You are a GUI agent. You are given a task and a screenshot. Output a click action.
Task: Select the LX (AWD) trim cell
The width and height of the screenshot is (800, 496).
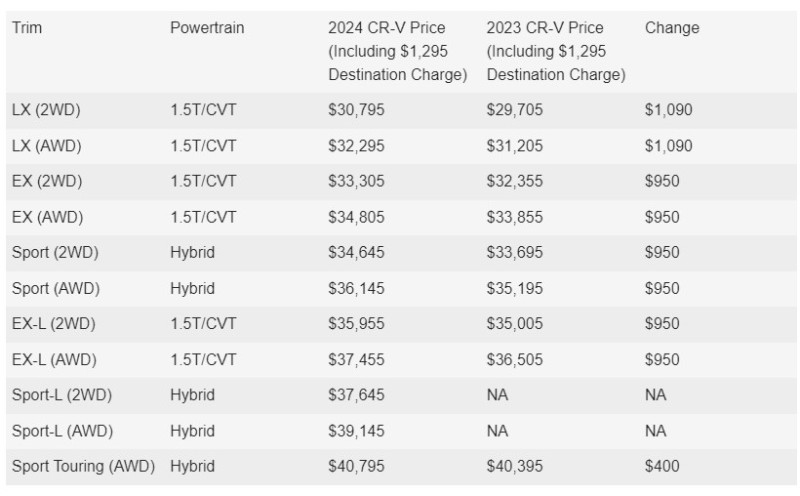pos(47,146)
